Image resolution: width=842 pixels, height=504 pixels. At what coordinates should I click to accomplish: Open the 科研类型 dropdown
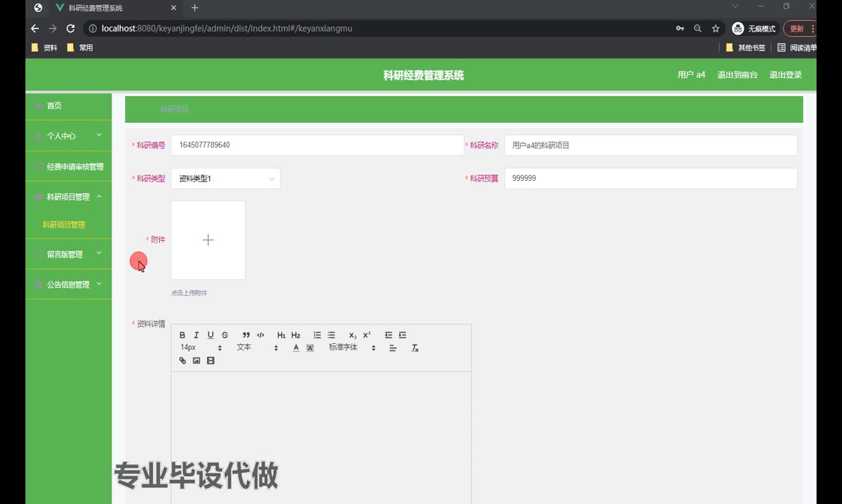[x=225, y=178]
